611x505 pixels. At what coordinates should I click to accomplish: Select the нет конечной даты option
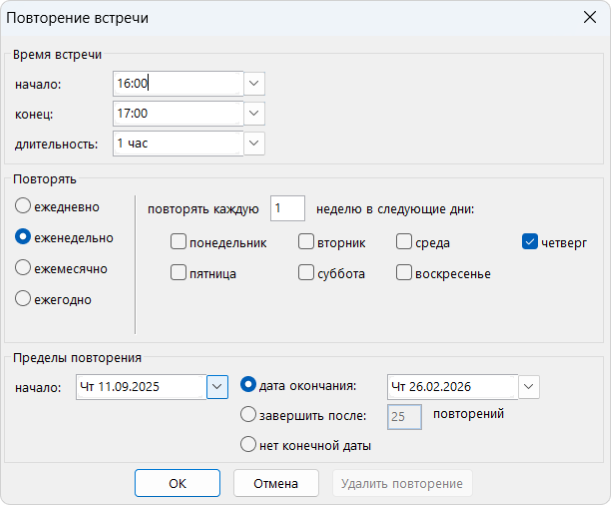248,445
